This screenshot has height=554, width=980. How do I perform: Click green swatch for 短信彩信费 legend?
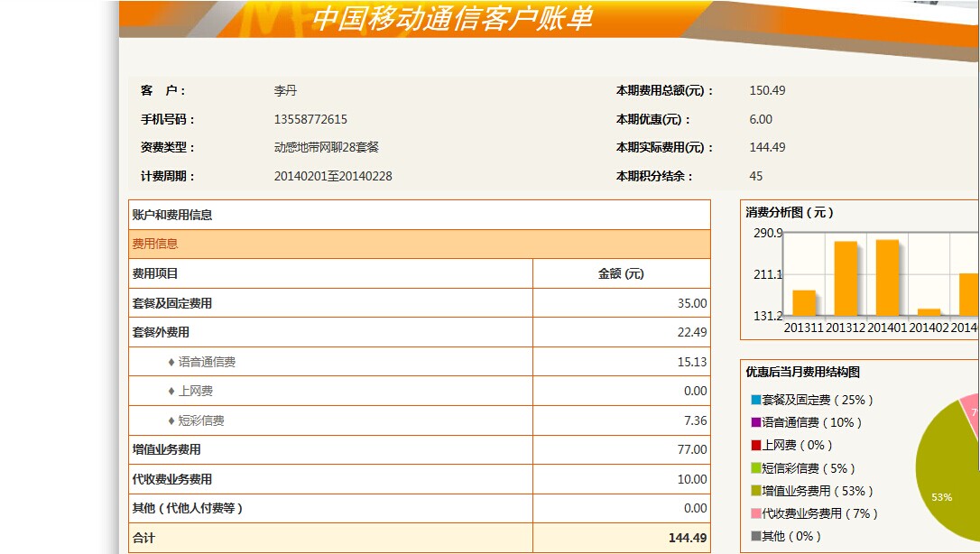[x=755, y=468]
